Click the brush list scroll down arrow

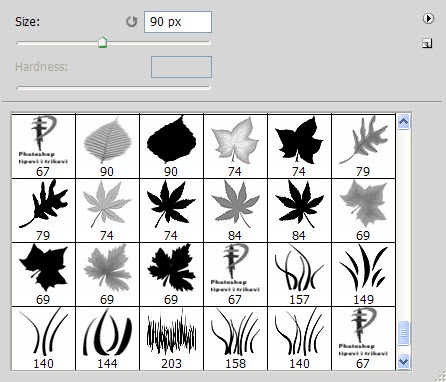(404, 361)
